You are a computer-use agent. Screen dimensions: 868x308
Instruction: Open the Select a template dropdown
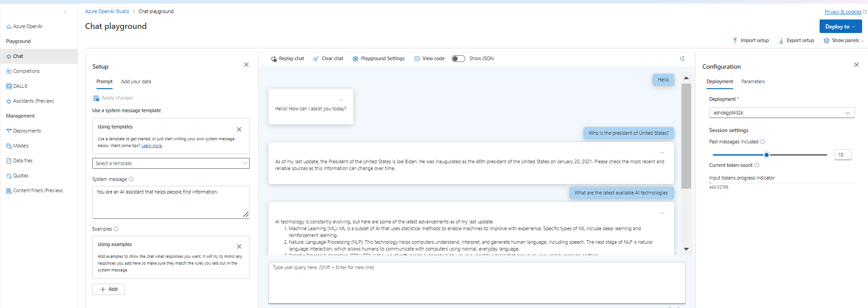171,163
